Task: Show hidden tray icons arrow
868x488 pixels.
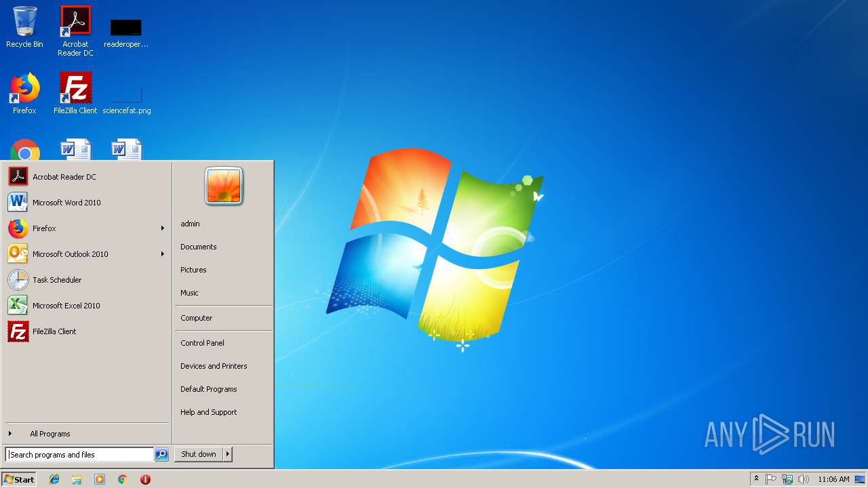Action: (x=756, y=479)
